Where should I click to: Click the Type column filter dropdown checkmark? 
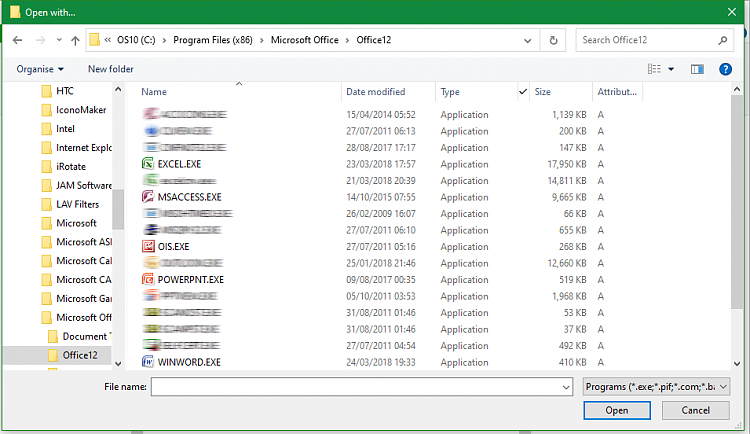pyautogui.click(x=523, y=91)
